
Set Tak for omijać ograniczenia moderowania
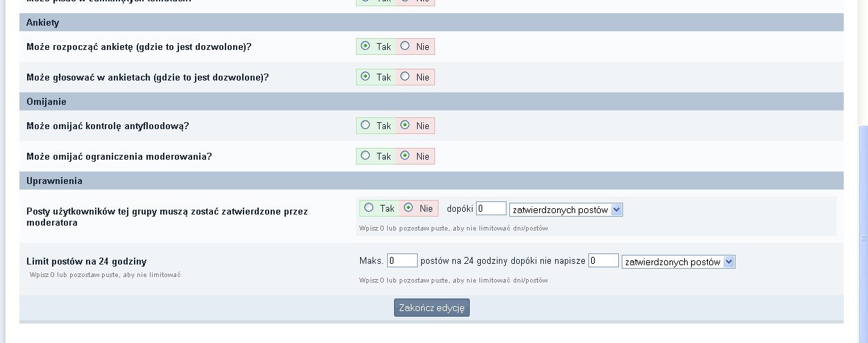(366, 156)
